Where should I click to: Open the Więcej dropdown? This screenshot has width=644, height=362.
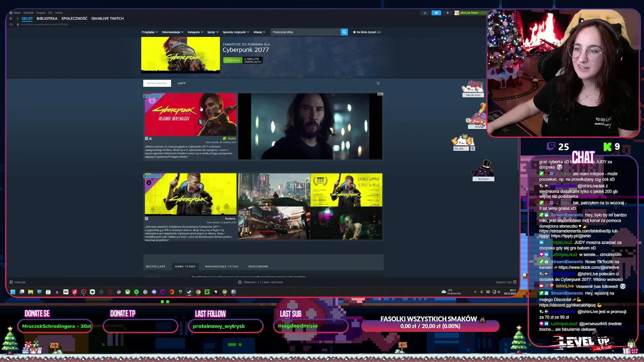coord(259,32)
